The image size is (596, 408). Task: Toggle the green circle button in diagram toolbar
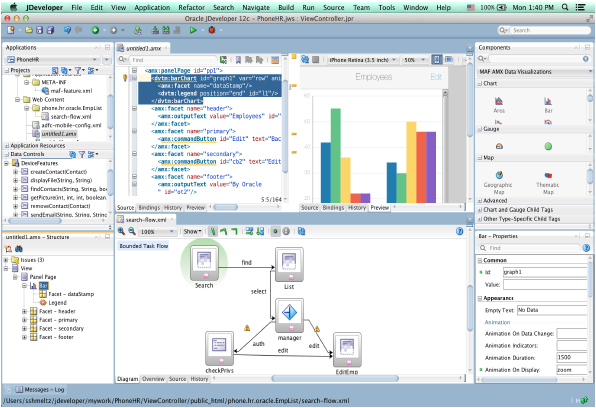pos(275,231)
